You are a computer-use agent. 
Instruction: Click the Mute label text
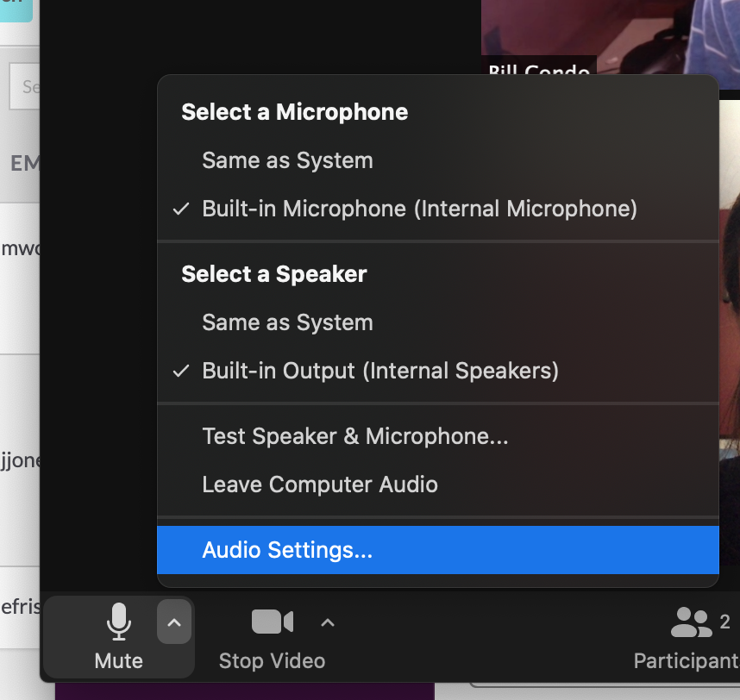118,661
